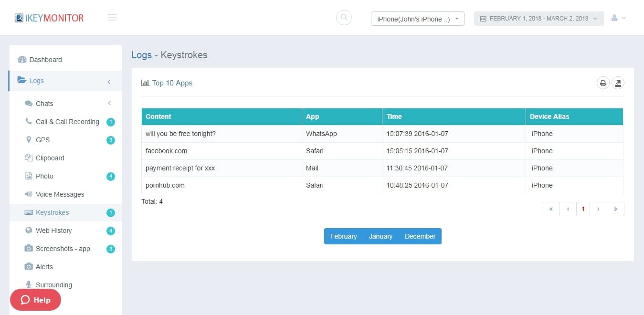Go to last page of results
Image resolution: width=644 pixels, height=315 pixels.
[615, 209]
